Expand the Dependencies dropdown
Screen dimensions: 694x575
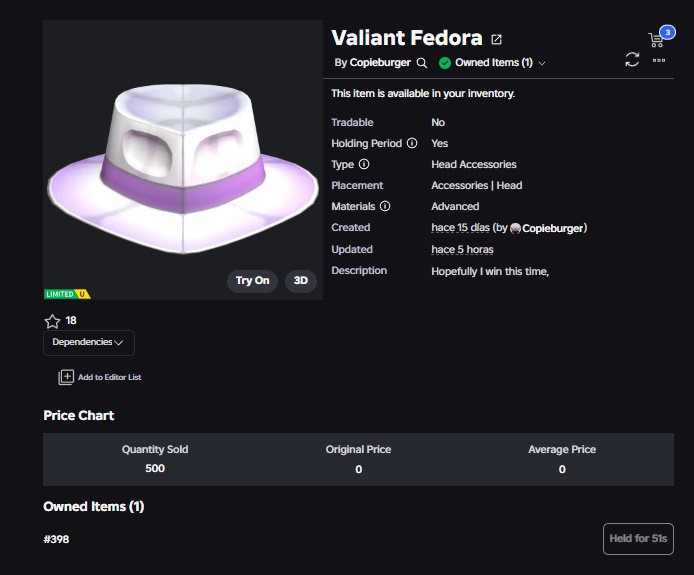click(x=89, y=343)
